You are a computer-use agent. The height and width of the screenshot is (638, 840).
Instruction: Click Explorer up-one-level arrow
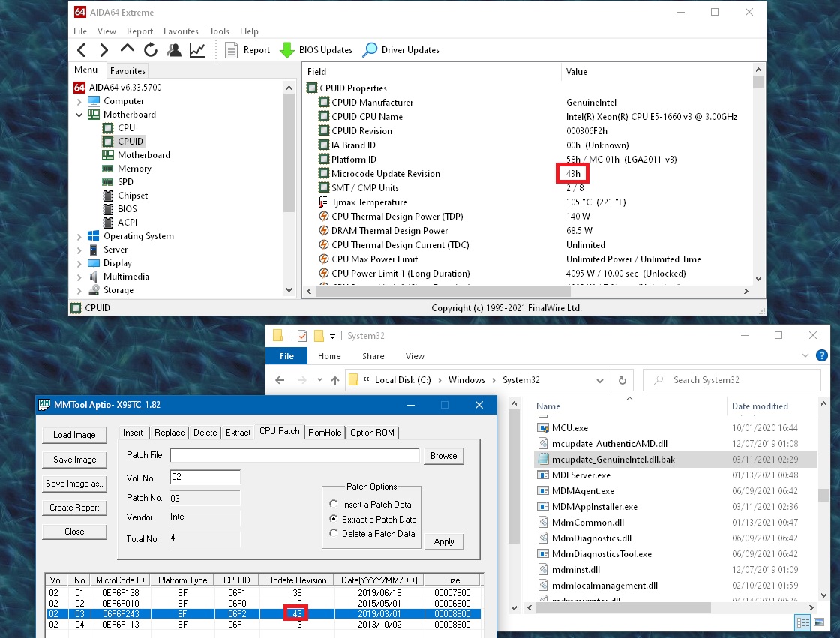point(335,380)
